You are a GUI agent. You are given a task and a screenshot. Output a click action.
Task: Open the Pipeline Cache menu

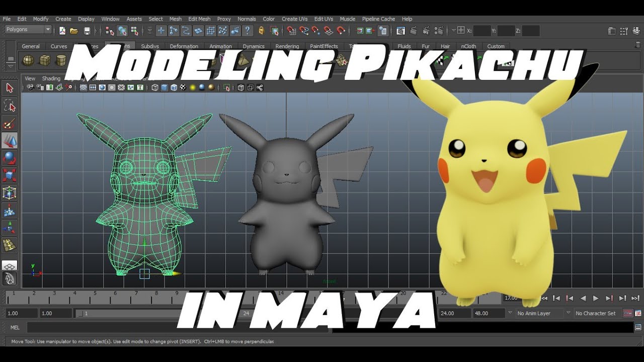(x=378, y=19)
